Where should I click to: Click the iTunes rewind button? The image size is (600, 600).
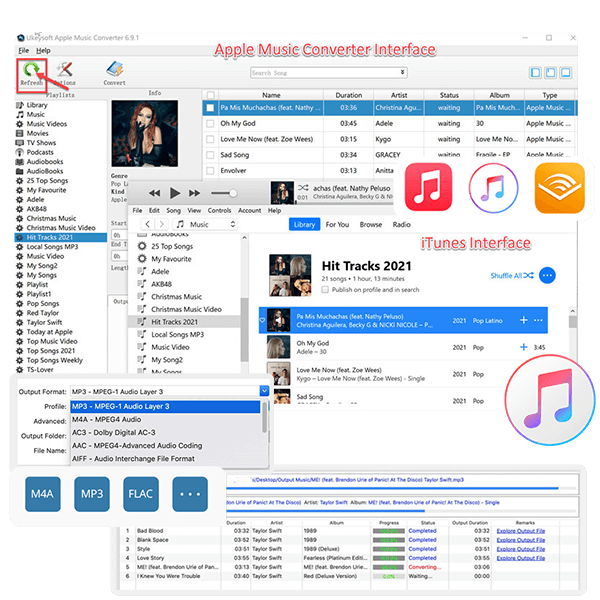tap(155, 193)
